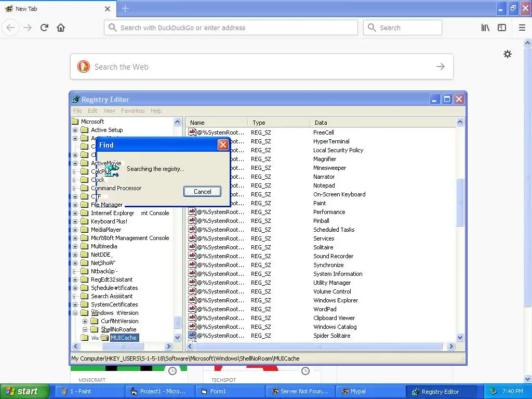
Task: Click the browser back arrow button
Action: tap(10, 28)
